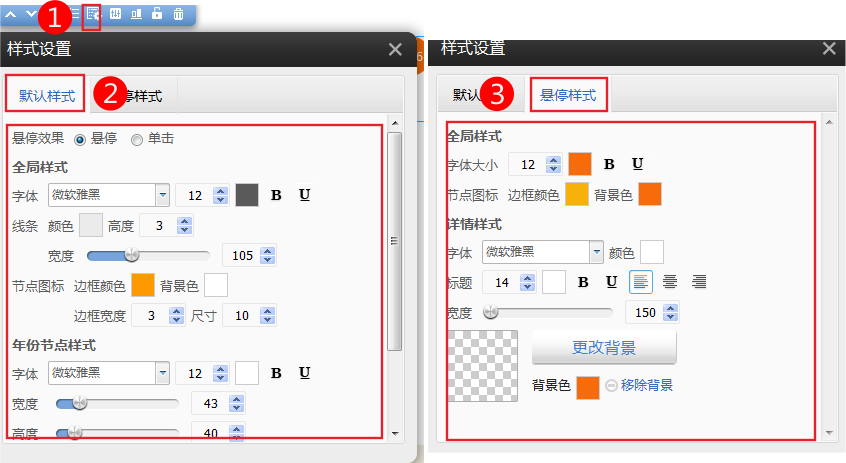Click the move up arrow in the toolbar
Image resolution: width=846 pixels, height=463 pixels.
click(11, 14)
